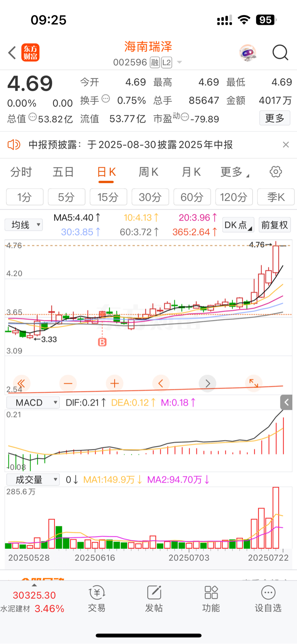Tap the speaker announcement icon
The height and width of the screenshot is (644, 297).
pyautogui.click(x=14, y=145)
